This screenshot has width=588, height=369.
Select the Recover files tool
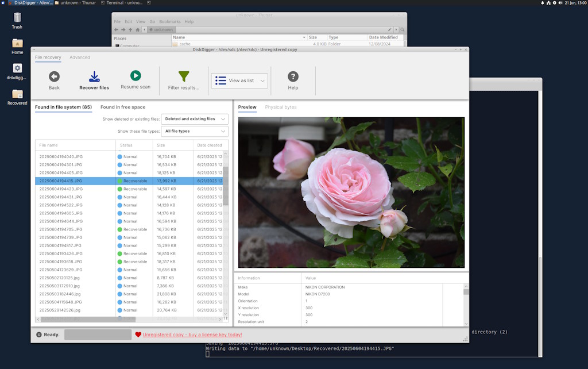pos(94,80)
